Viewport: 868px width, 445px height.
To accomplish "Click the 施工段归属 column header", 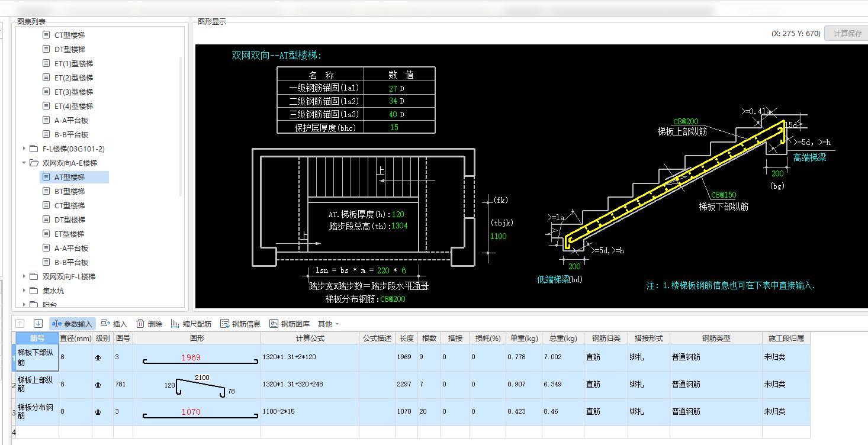I will tap(786, 338).
